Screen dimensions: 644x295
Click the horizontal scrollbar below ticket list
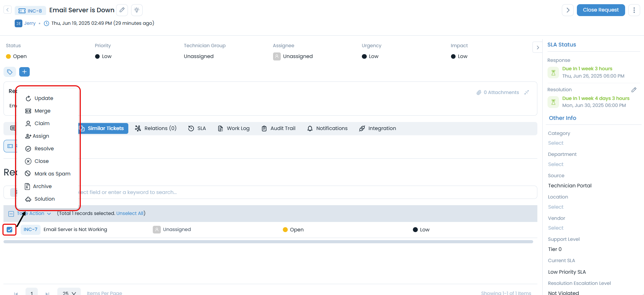tap(268, 242)
